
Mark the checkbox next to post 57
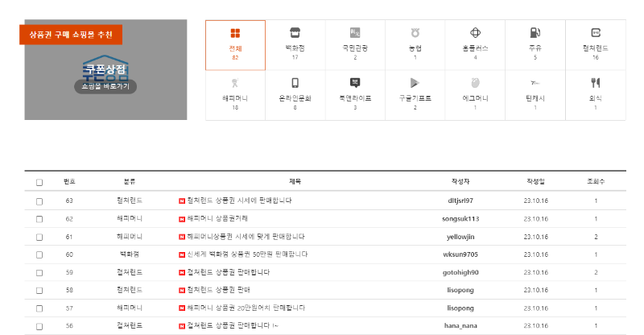click(39, 308)
